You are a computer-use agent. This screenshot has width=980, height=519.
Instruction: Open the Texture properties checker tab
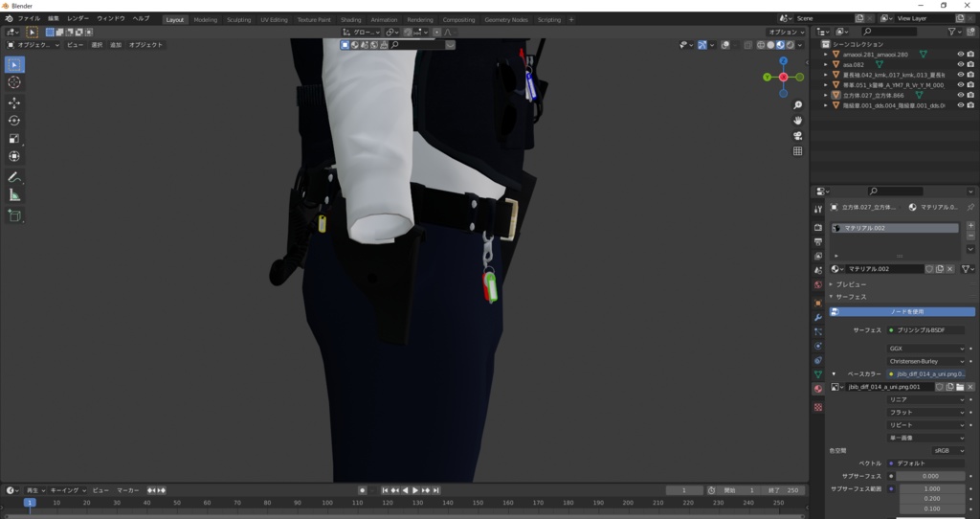pos(818,407)
